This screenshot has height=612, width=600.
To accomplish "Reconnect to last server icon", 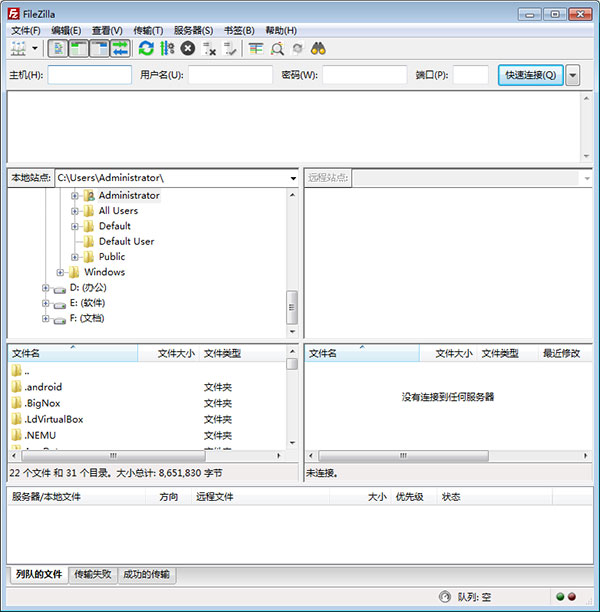I will [230, 48].
